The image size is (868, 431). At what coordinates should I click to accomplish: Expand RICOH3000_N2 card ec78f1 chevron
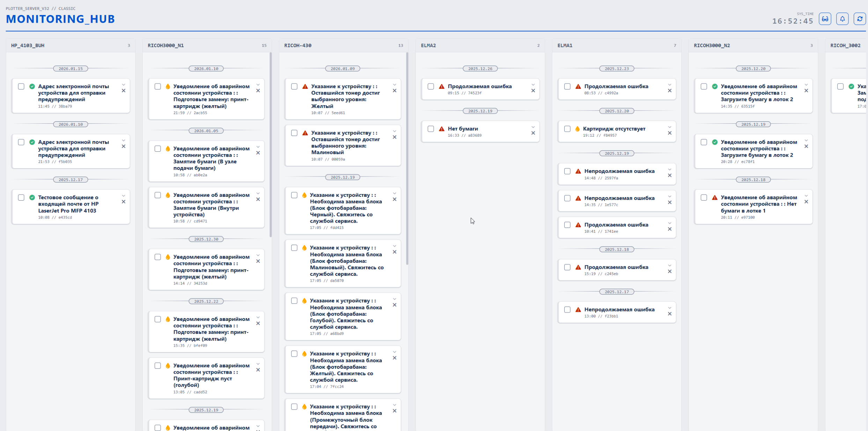(806, 141)
